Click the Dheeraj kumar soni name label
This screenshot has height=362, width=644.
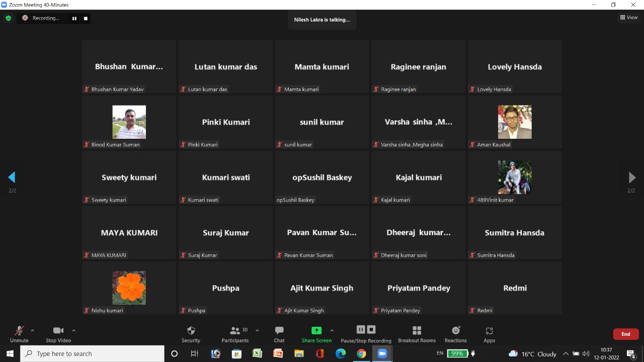[x=404, y=255]
